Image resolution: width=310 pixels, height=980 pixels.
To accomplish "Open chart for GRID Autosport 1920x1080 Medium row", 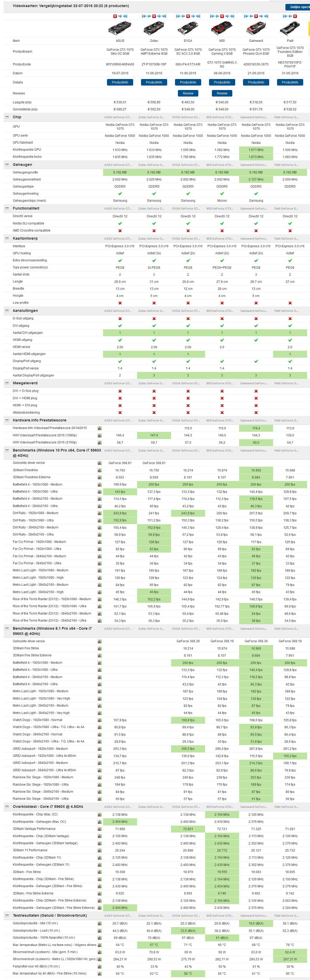I will (x=100, y=748).
